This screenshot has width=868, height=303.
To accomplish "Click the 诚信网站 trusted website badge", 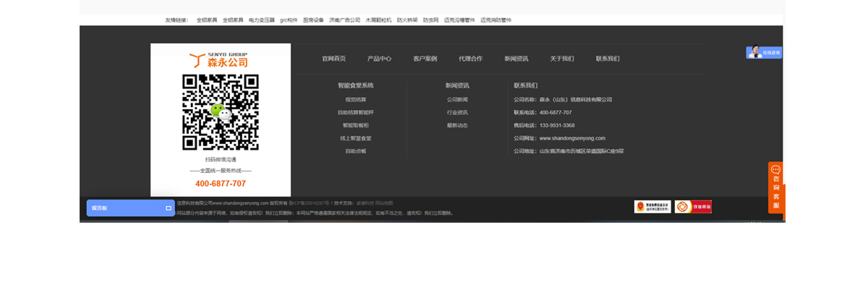I will (693, 207).
